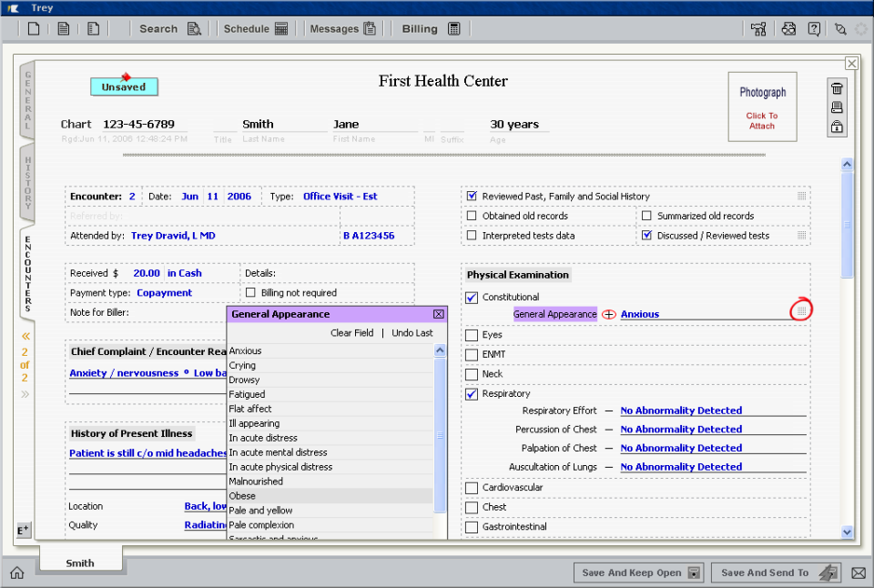Image resolution: width=874 pixels, height=588 pixels.
Task: Check the Eyes exam section
Action: (x=472, y=335)
